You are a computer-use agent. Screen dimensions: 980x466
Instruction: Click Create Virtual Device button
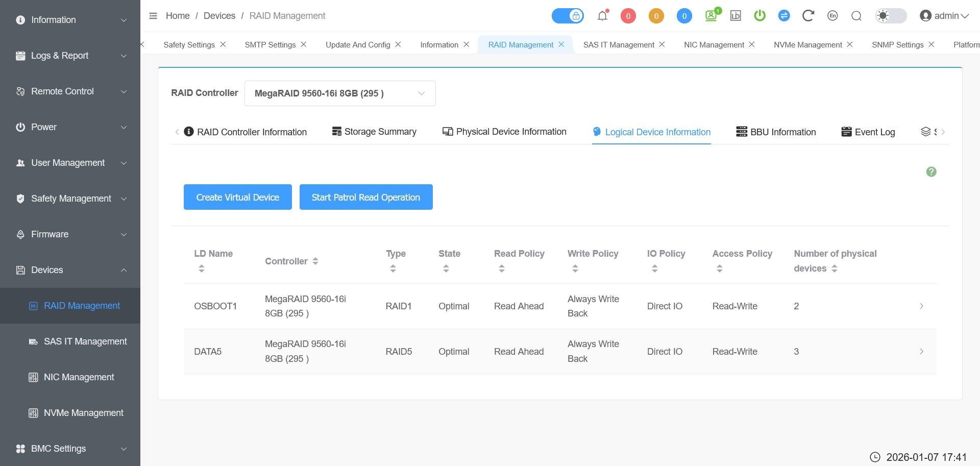tap(238, 197)
